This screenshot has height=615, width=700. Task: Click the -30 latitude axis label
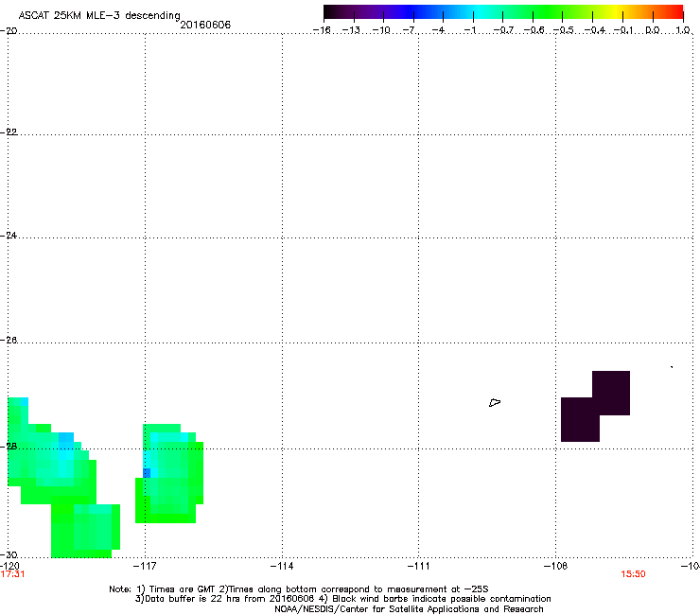pyautogui.click(x=9, y=554)
